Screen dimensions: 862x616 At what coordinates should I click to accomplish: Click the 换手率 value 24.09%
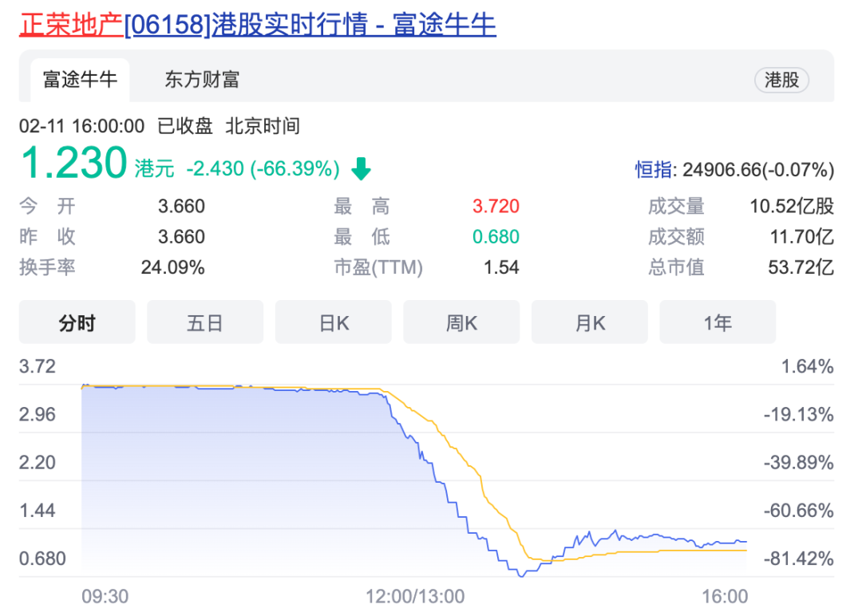(172, 267)
